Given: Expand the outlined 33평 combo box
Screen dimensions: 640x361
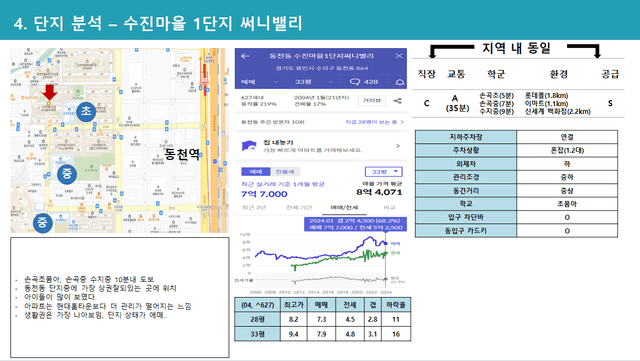Looking at the screenshot, I should [x=383, y=172].
